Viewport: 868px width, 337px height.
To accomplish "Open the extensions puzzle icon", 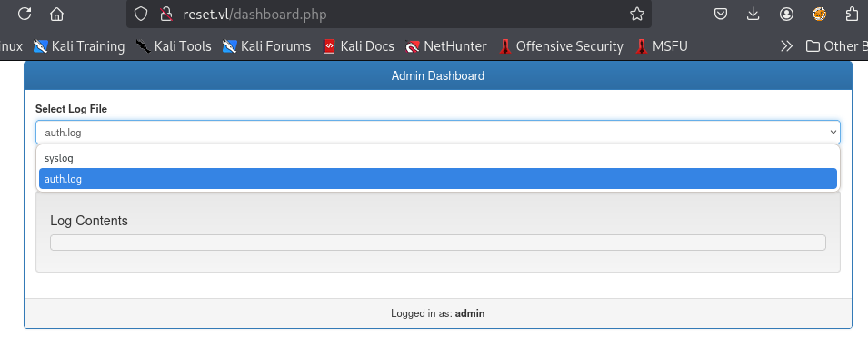I will tap(853, 14).
